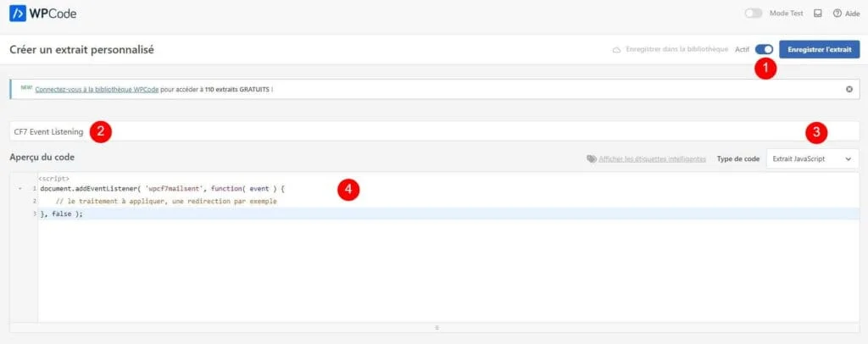Collapse code block at line 1
Viewport: 868px width, 344px height.
[19, 189]
